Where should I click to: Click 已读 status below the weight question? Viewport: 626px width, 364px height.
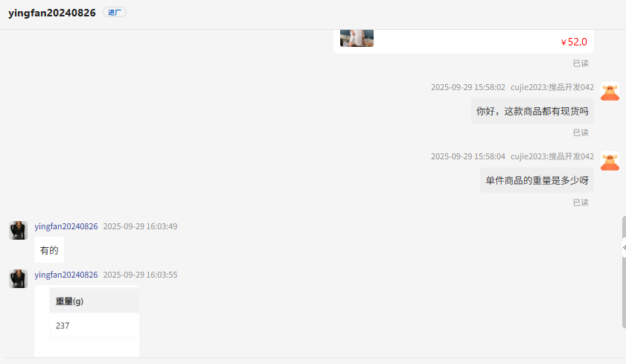point(581,202)
